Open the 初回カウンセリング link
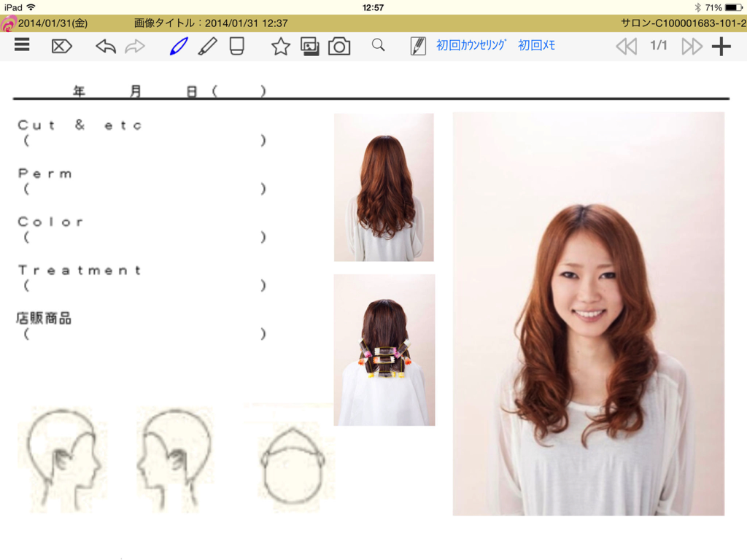Image resolution: width=747 pixels, height=560 pixels. tap(471, 45)
